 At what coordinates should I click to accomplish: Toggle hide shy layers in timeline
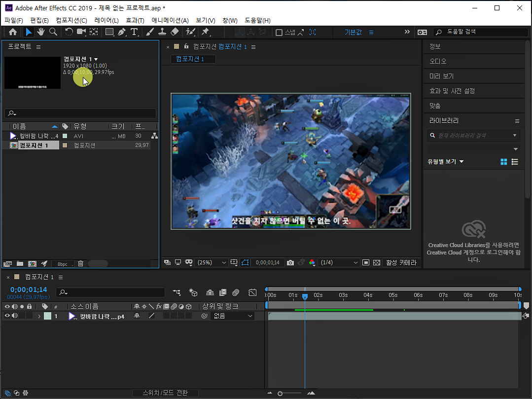[x=210, y=292]
